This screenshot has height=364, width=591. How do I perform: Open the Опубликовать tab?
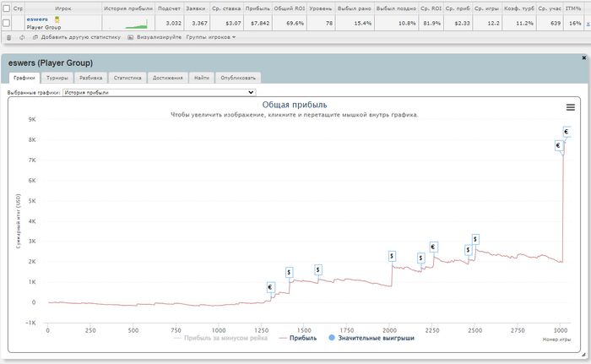[x=238, y=78]
